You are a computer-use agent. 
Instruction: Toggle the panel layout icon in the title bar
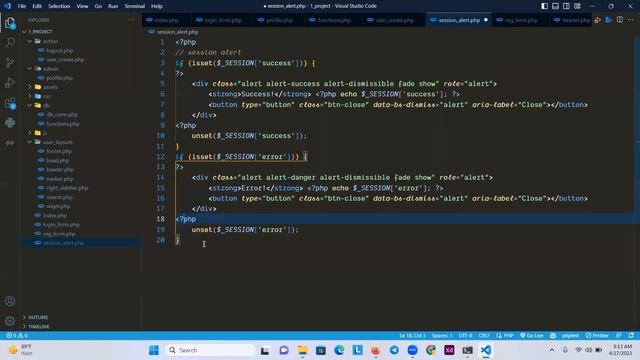(556, 6)
